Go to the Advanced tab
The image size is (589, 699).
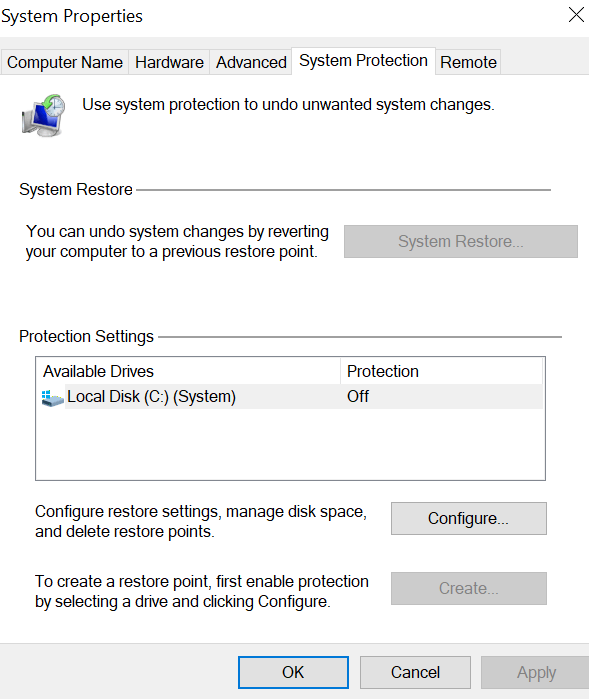pos(251,62)
